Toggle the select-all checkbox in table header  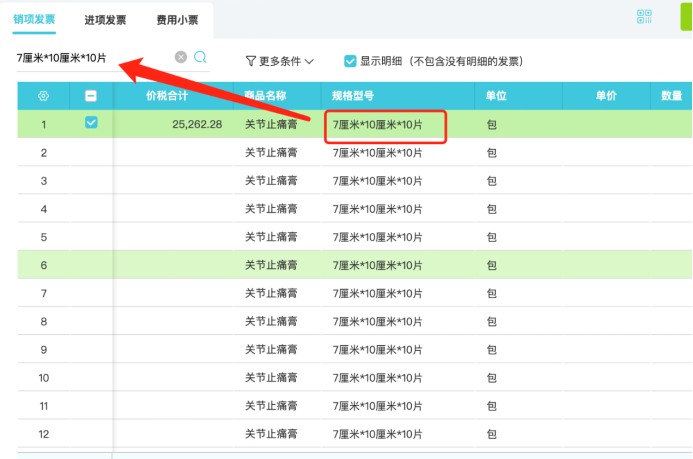[91, 96]
